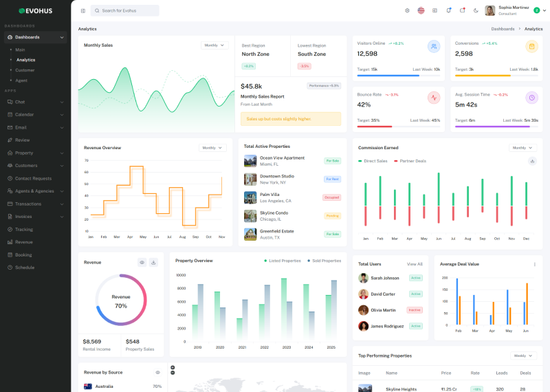Open the Monthly Sales period dropdown
The image size is (550, 392).
(x=214, y=45)
